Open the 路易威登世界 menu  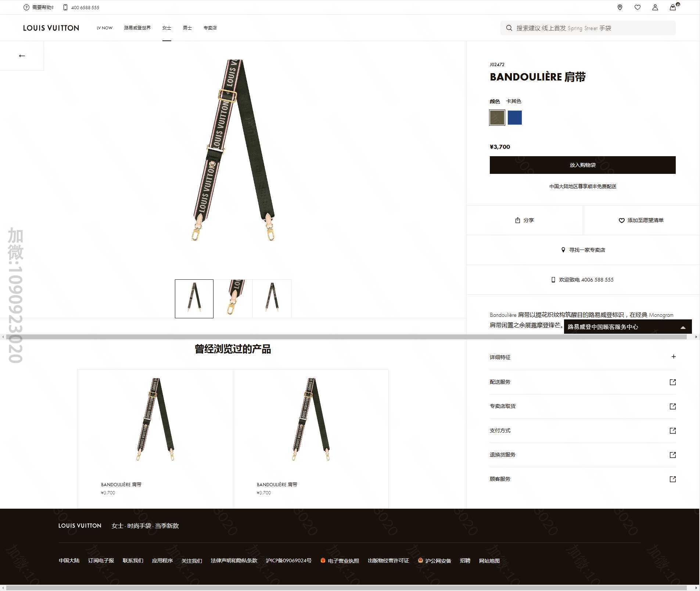137,28
